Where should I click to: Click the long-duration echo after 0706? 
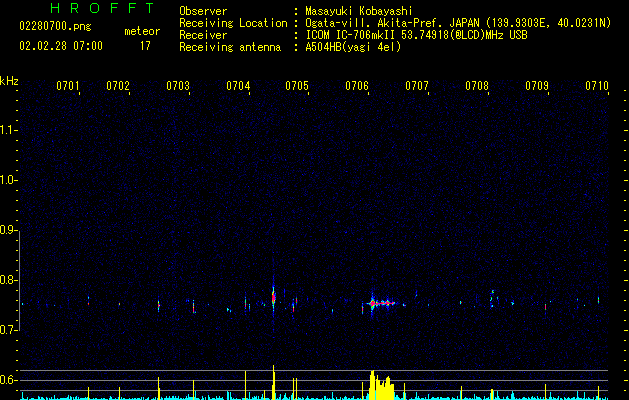click(x=381, y=303)
